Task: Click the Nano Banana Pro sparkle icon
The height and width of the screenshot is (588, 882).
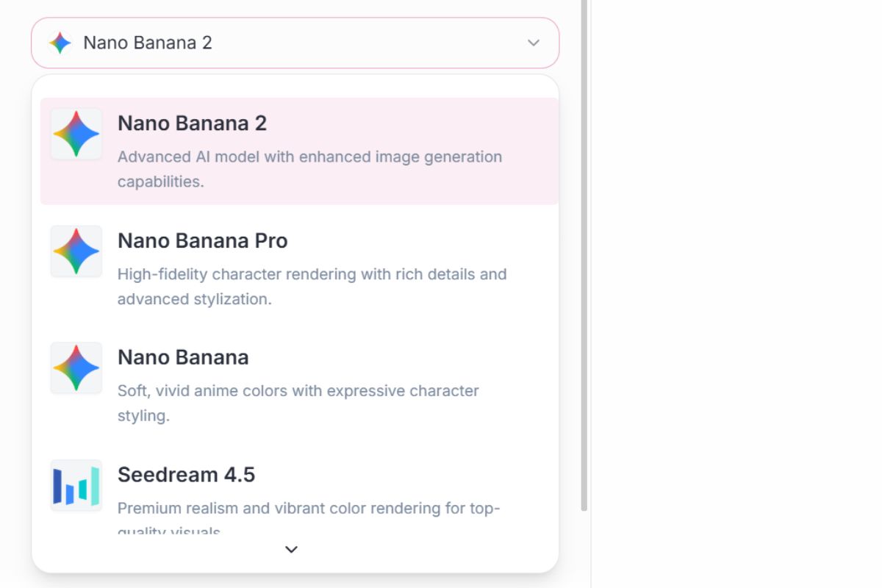Action: pos(76,251)
